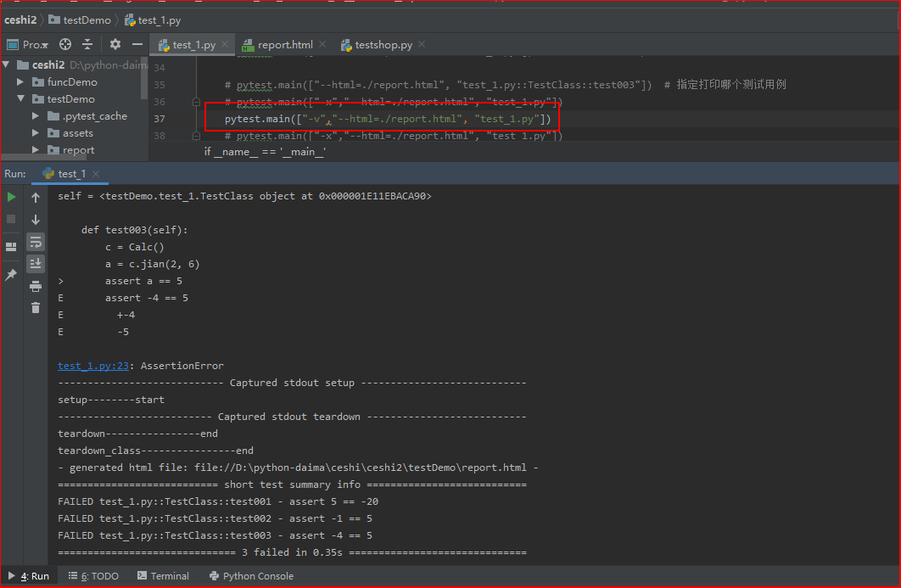Click ceshi2 in the breadcrumb bar
The height and width of the screenshot is (588, 901).
tap(20, 20)
